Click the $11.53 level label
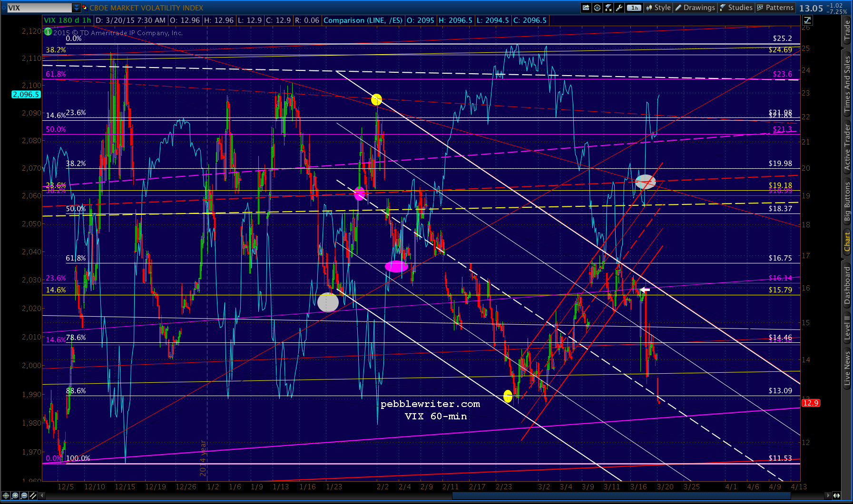The height and width of the screenshot is (504, 853). click(781, 458)
